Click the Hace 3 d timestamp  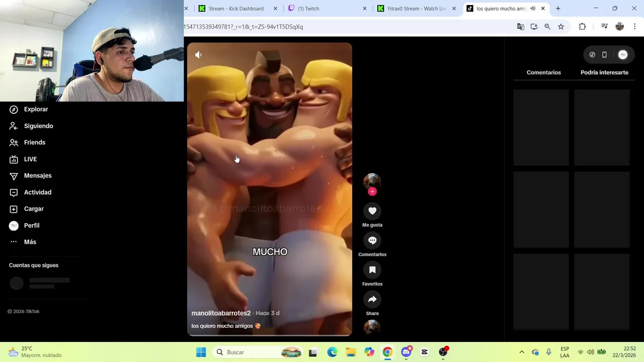coord(267,313)
